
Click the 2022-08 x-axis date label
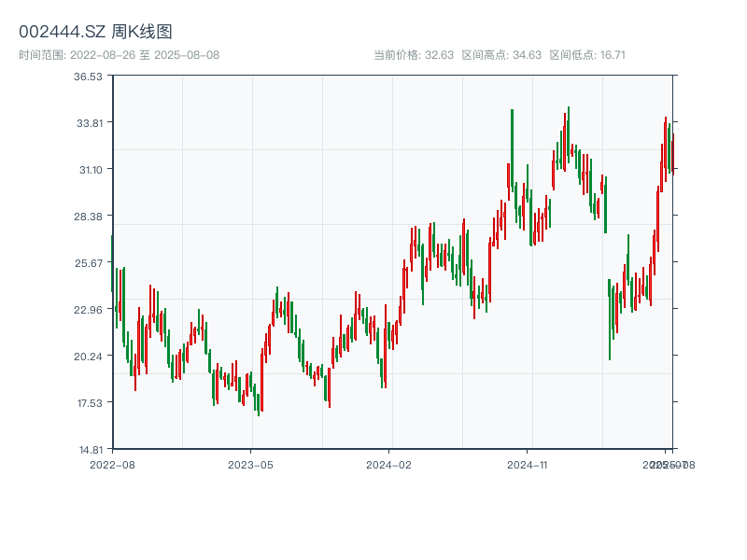pyautogui.click(x=112, y=464)
